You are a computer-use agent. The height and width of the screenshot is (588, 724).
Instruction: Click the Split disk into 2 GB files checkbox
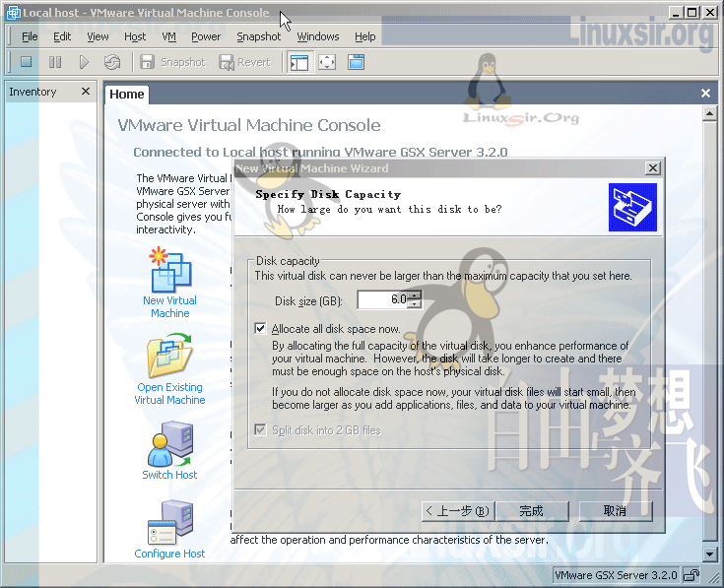coord(260,430)
